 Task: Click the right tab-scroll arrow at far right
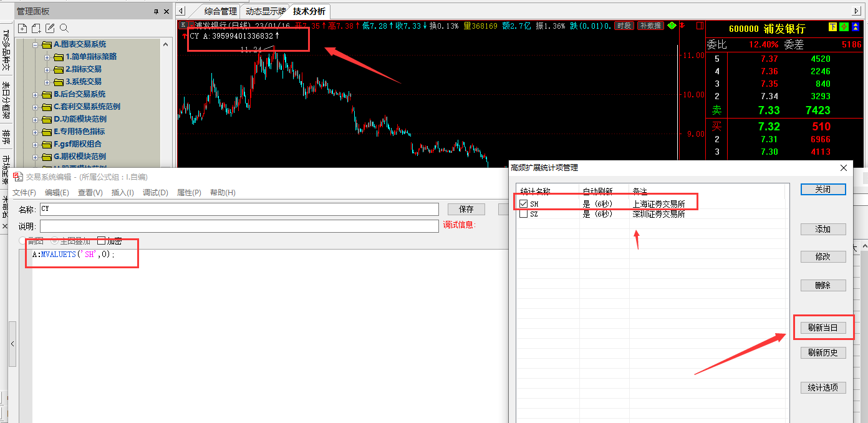click(856, 11)
